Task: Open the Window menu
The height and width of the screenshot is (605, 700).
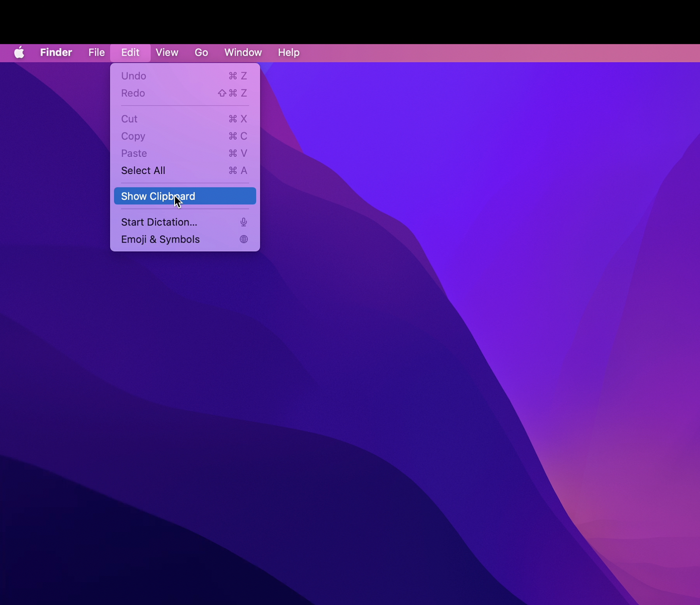Action: (x=243, y=52)
